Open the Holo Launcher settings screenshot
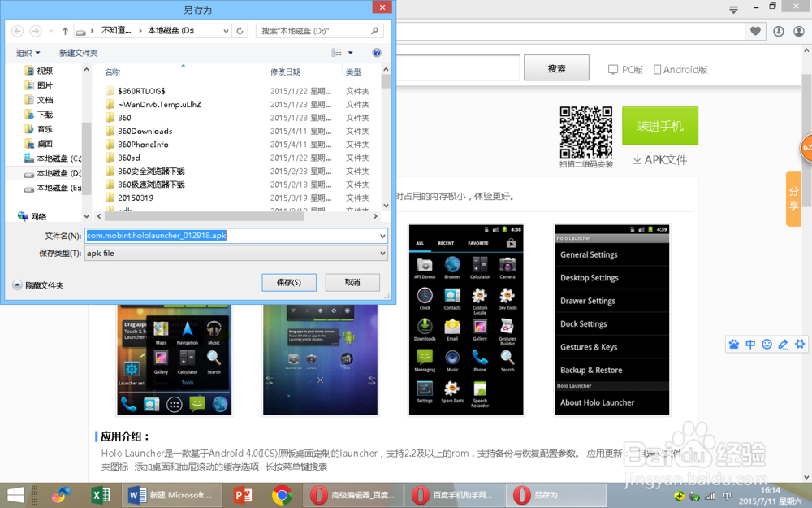 (x=611, y=319)
